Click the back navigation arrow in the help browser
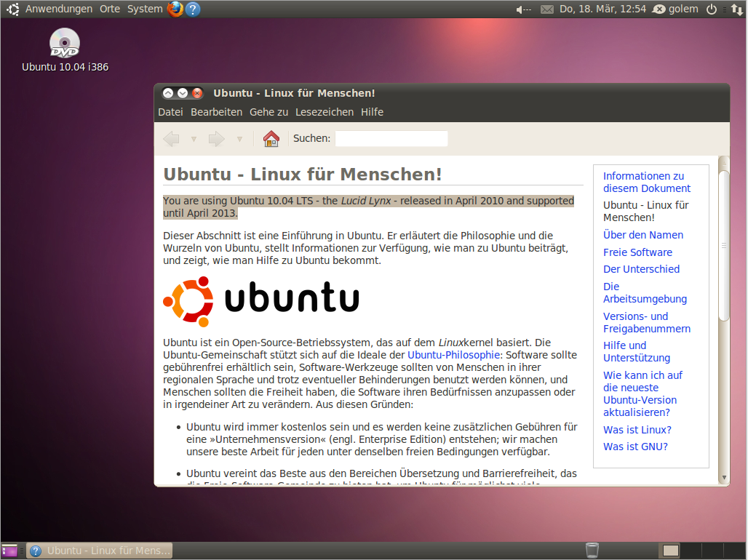 tap(171, 138)
